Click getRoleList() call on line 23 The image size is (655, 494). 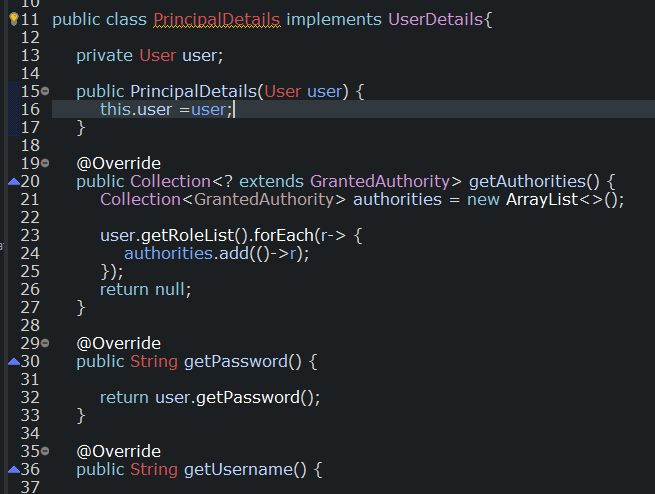click(x=195, y=236)
